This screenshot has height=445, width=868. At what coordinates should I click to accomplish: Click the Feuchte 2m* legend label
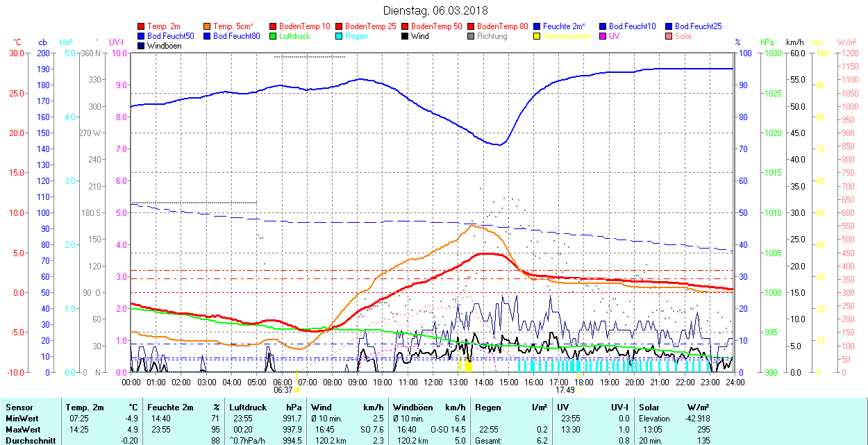[565, 26]
